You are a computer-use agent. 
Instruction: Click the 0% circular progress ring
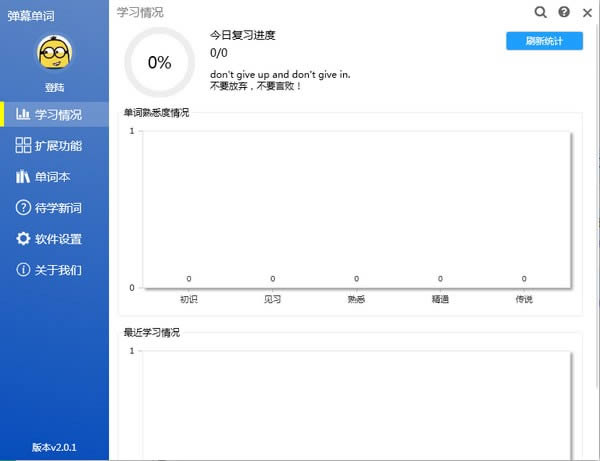pos(159,62)
